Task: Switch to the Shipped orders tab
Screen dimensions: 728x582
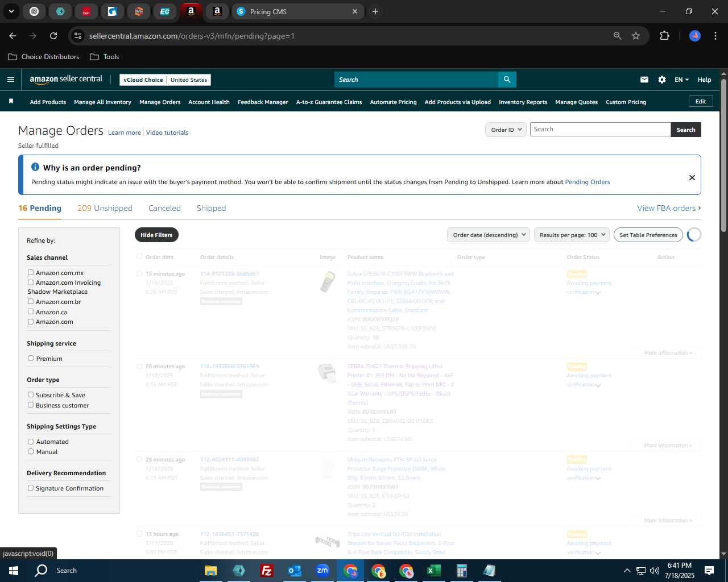Action: pyautogui.click(x=211, y=208)
